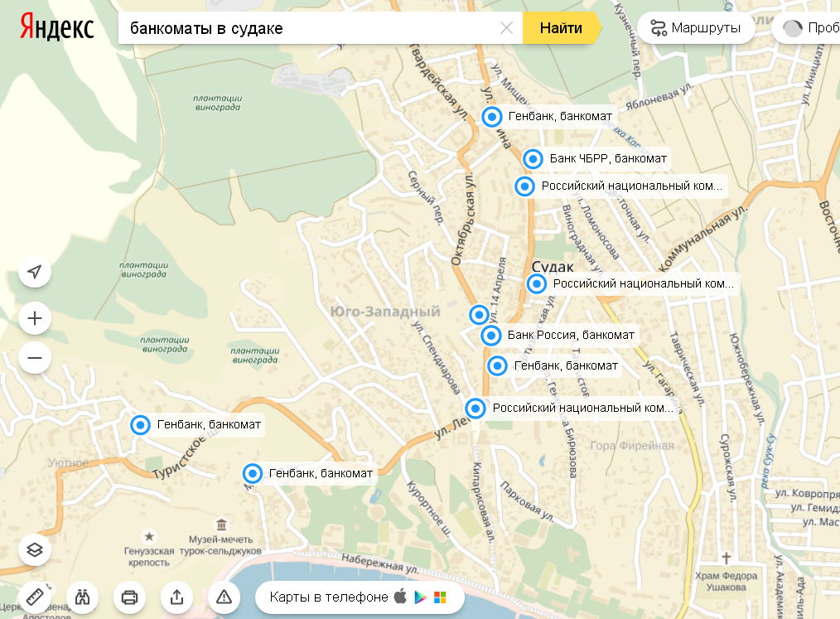Click the Генуэзская крепость star icon
The width and height of the screenshot is (840, 619).
(x=149, y=536)
